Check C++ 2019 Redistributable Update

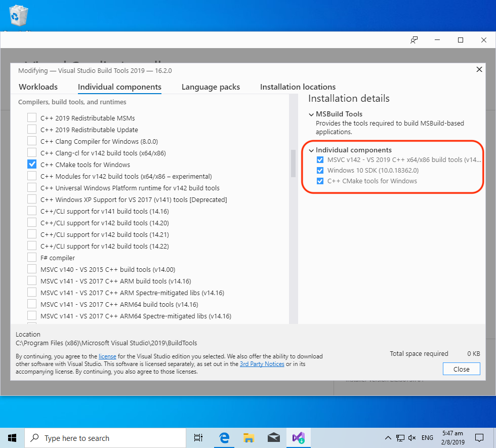click(x=32, y=130)
